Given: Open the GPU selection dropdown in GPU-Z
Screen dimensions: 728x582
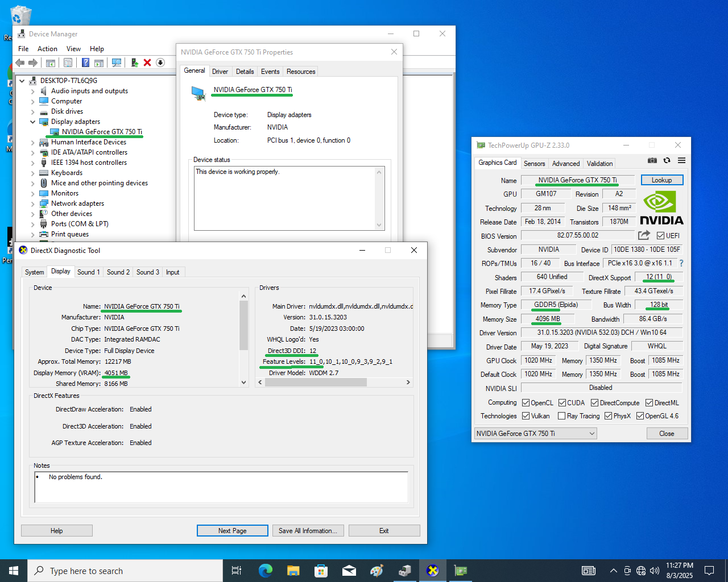Looking at the screenshot, I should click(591, 434).
